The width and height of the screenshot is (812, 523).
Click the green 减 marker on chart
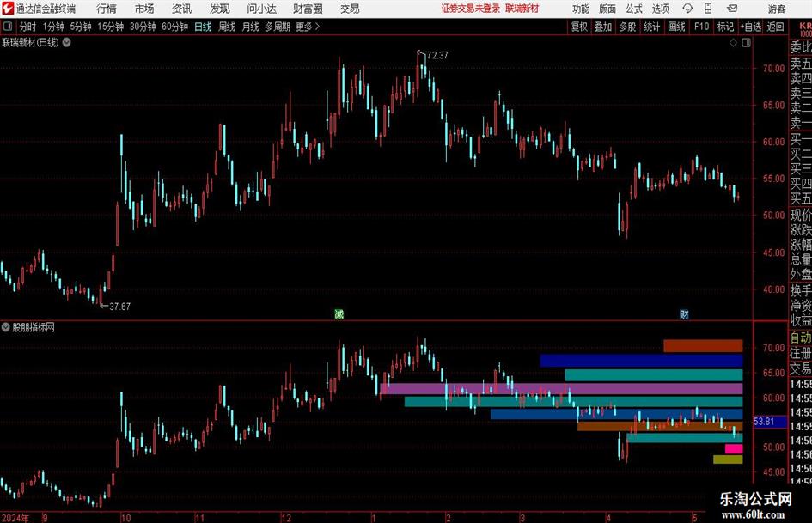point(339,313)
